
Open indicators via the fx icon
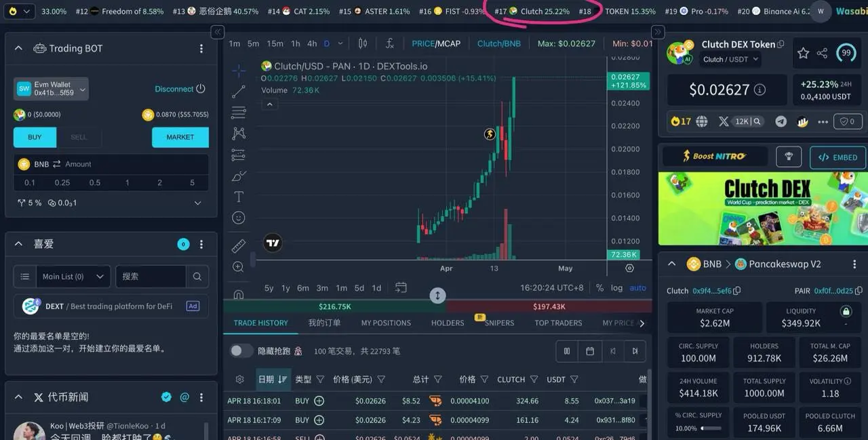pyautogui.click(x=390, y=43)
